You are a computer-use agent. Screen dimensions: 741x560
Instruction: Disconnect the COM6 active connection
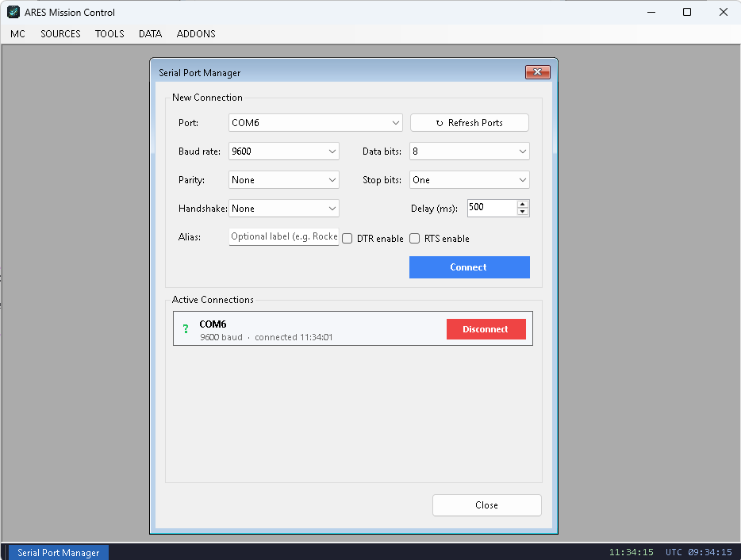coord(486,329)
